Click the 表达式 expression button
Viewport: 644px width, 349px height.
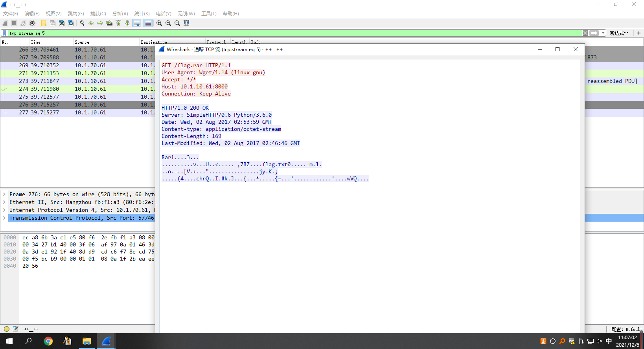point(619,33)
